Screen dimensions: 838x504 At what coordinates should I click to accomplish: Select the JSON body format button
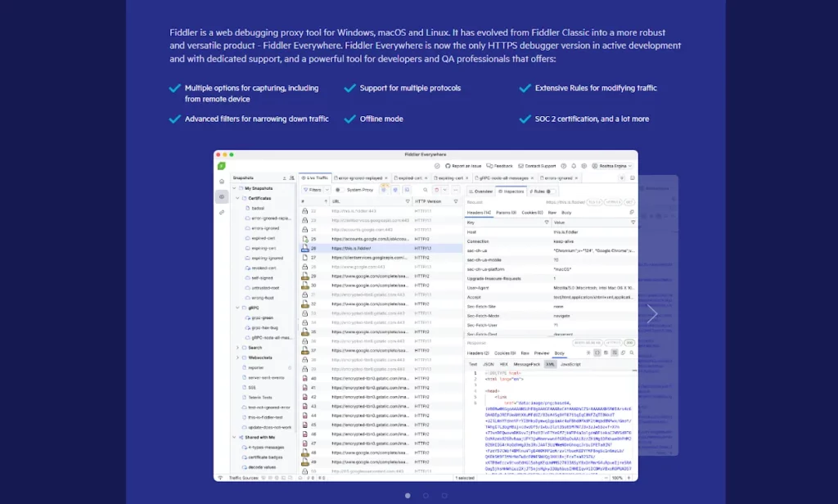pyautogui.click(x=489, y=365)
